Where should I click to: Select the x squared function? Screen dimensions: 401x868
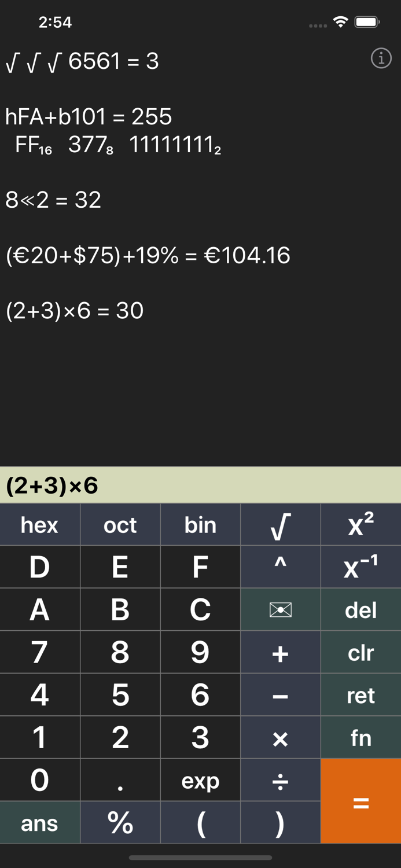[x=360, y=524]
